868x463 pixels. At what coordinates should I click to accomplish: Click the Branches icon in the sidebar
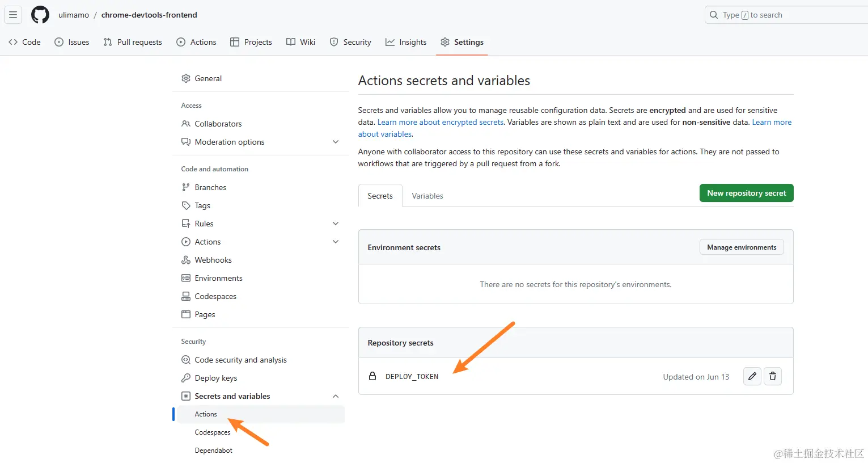point(186,187)
